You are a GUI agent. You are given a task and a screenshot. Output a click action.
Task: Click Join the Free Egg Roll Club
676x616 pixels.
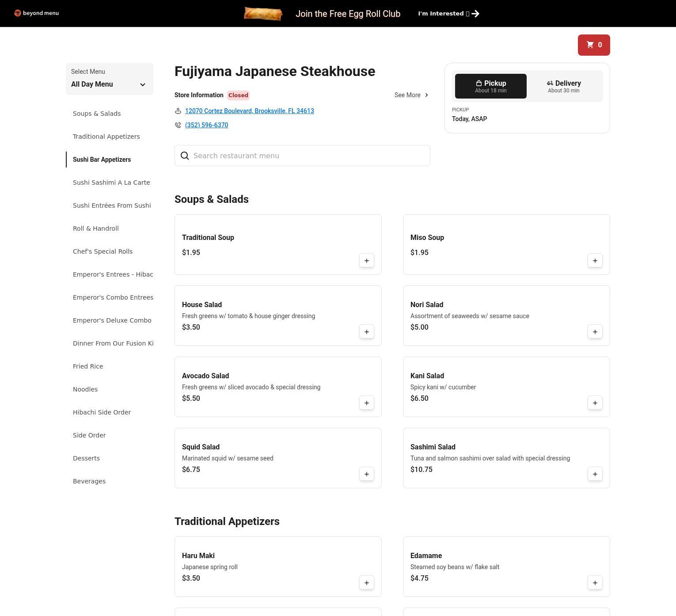pyautogui.click(x=348, y=14)
